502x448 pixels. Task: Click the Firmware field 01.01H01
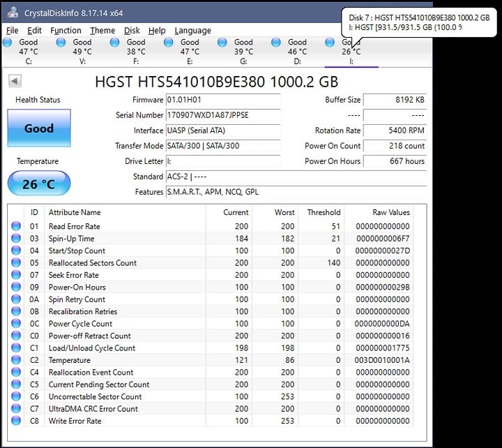pos(223,100)
